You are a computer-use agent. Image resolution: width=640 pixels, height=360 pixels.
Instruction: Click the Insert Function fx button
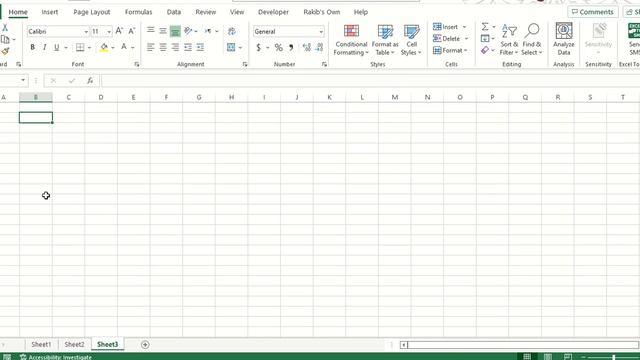90,81
